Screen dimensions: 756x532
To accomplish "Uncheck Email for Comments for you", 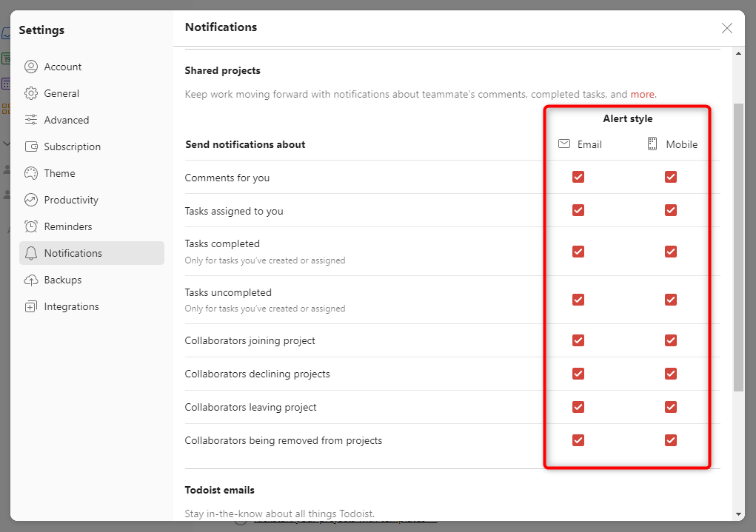I will point(578,177).
